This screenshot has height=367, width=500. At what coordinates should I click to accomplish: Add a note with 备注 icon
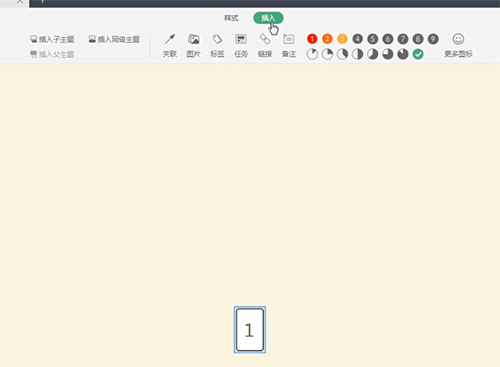coord(289,45)
